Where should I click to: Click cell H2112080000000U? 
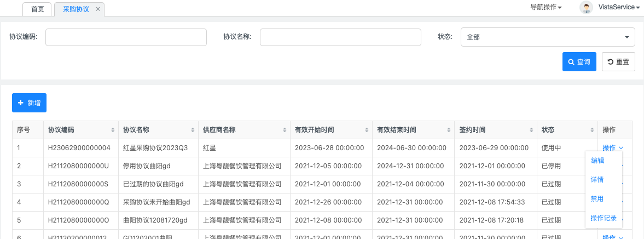tap(81, 166)
